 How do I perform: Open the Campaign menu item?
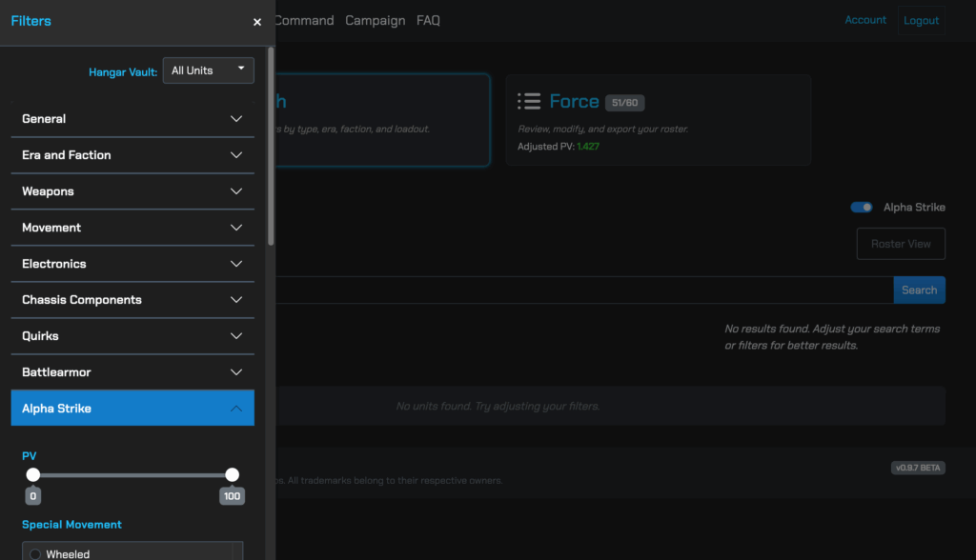click(x=375, y=19)
